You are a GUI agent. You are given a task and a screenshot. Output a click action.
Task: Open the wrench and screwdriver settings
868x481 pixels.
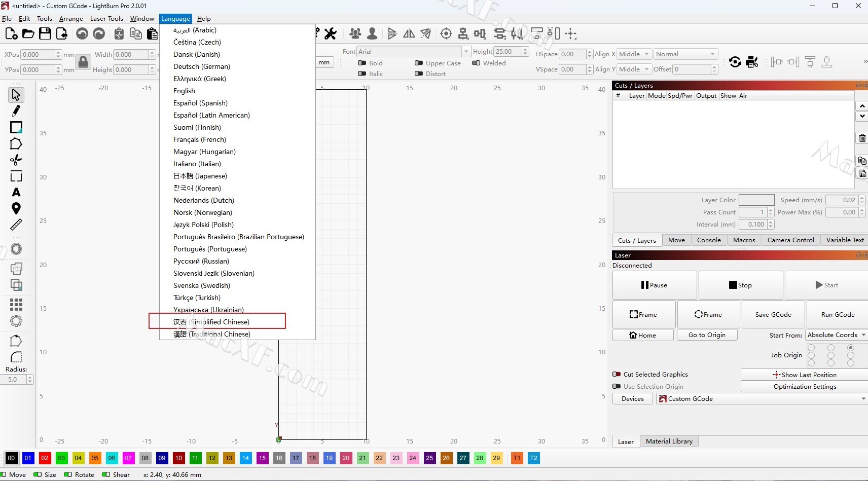point(330,34)
